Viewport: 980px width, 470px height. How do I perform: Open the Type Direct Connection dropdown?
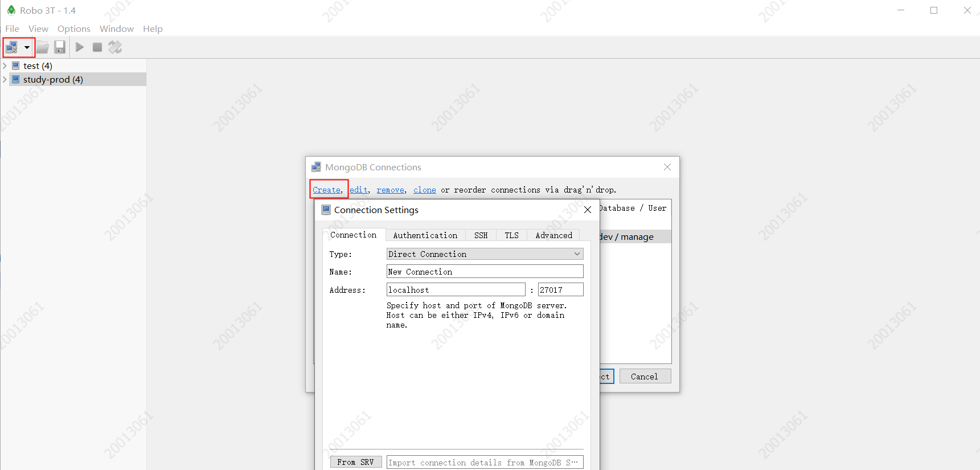(485, 254)
